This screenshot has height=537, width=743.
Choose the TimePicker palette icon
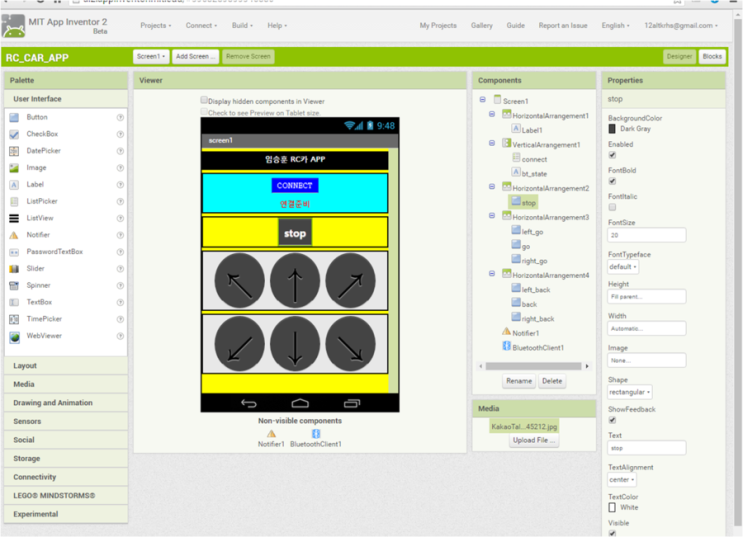14,319
